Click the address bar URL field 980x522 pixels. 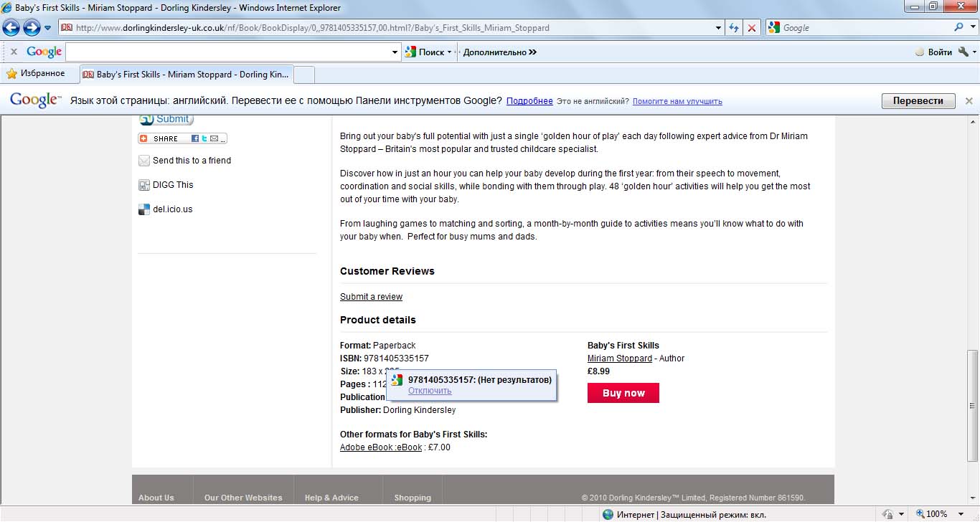click(386, 28)
